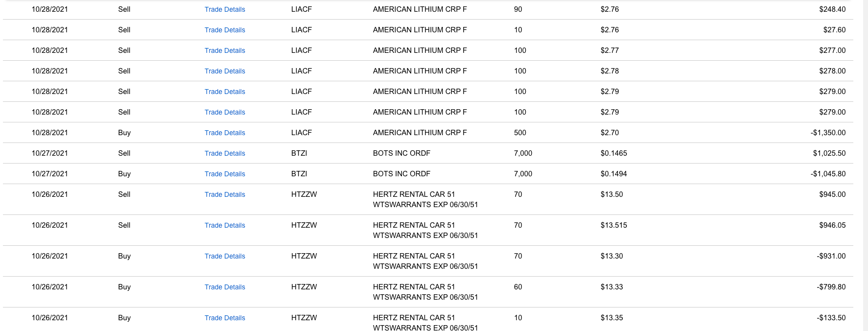
Task: Select the -$799.80 amount cell
Action: 831,287
